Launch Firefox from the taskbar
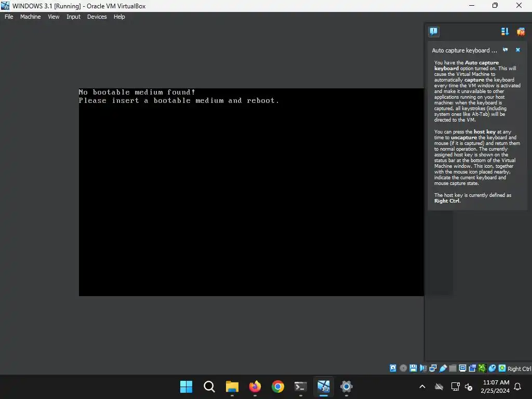Image resolution: width=532 pixels, height=399 pixels. coord(255,387)
